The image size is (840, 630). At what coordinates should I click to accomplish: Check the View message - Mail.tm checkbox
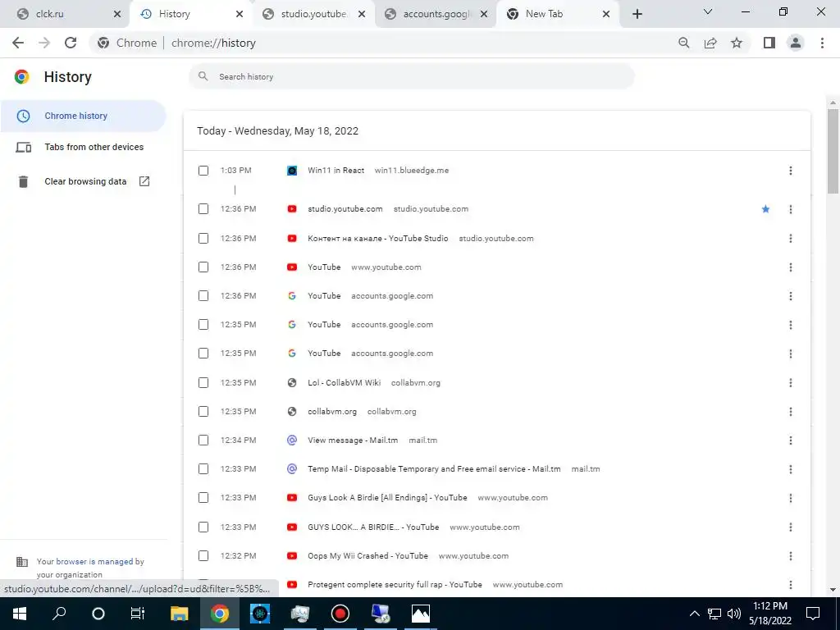coord(203,440)
